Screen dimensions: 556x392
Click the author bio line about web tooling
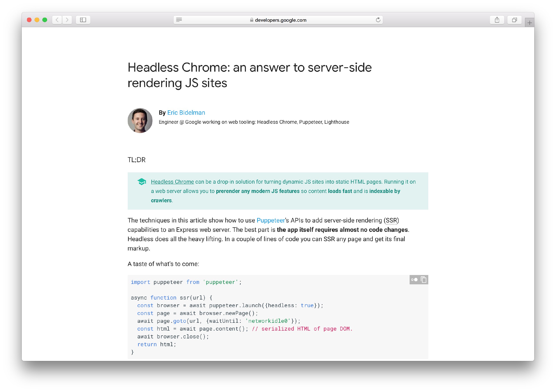[254, 122]
